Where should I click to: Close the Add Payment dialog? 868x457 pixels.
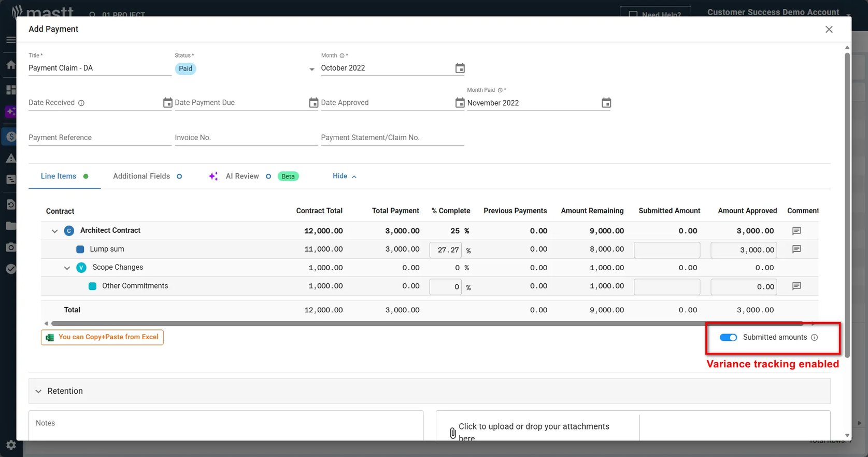point(829,30)
